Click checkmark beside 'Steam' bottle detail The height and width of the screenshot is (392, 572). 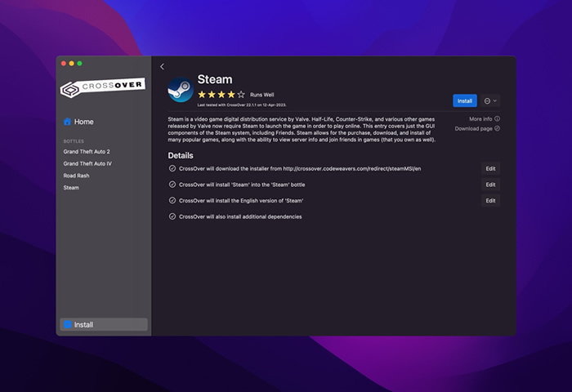coord(172,185)
